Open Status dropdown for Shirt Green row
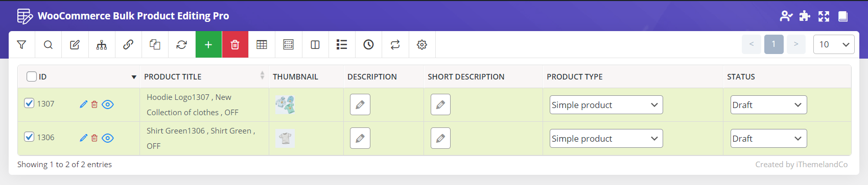The height and width of the screenshot is (185, 868). click(x=768, y=139)
